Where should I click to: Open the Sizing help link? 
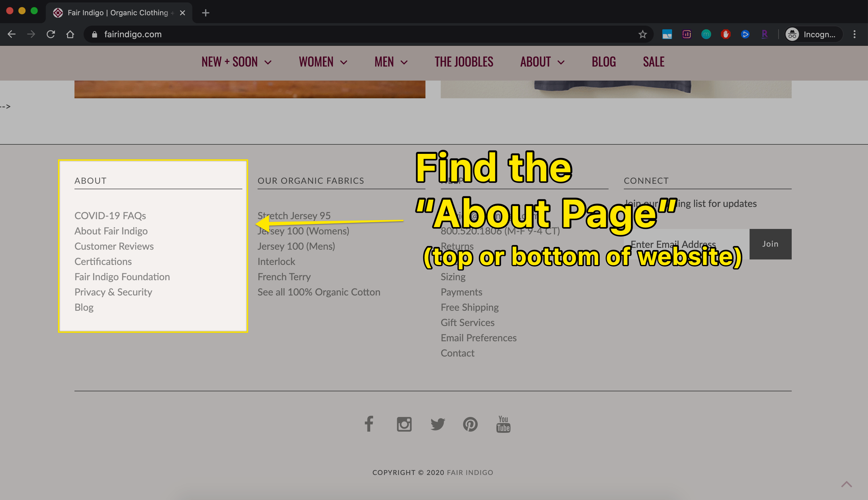coord(453,277)
